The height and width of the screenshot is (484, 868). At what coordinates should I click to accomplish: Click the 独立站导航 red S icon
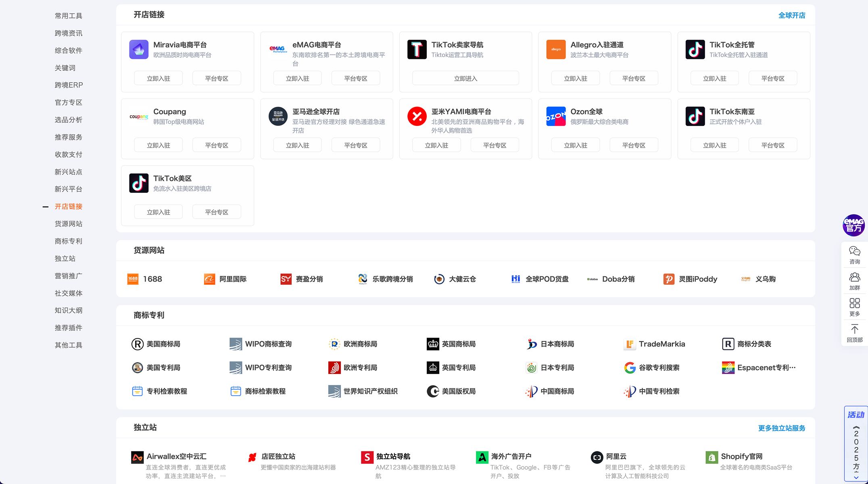[x=367, y=457]
